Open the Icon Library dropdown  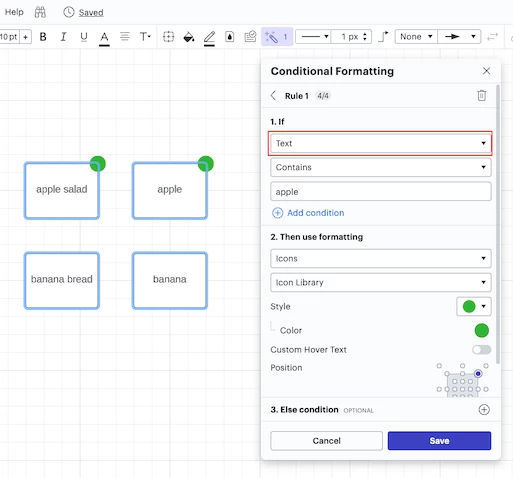point(380,283)
